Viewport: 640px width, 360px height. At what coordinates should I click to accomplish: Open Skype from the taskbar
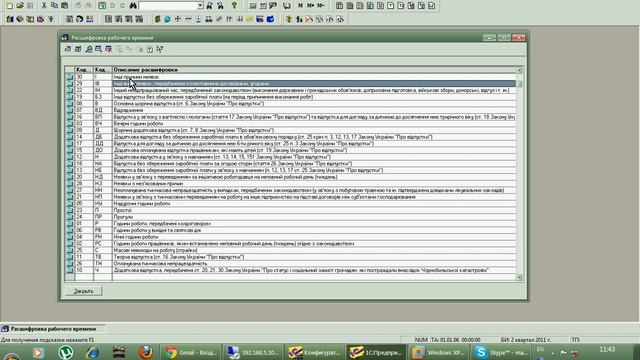500,352
